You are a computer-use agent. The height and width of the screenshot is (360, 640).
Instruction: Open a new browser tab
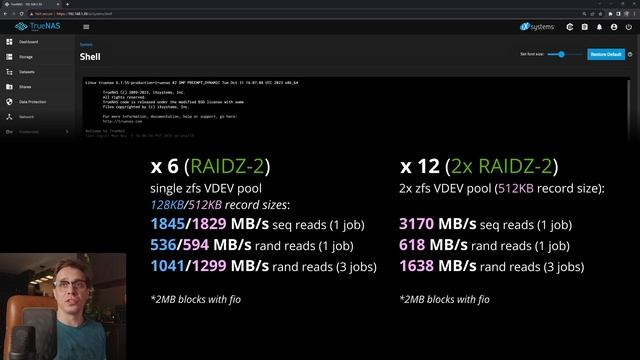[x=67, y=4]
